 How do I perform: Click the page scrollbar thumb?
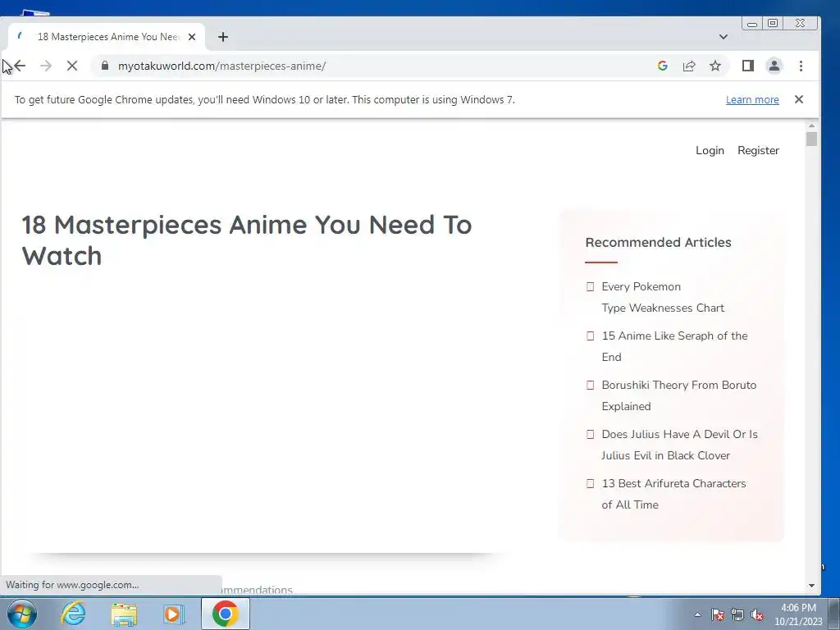(x=811, y=139)
